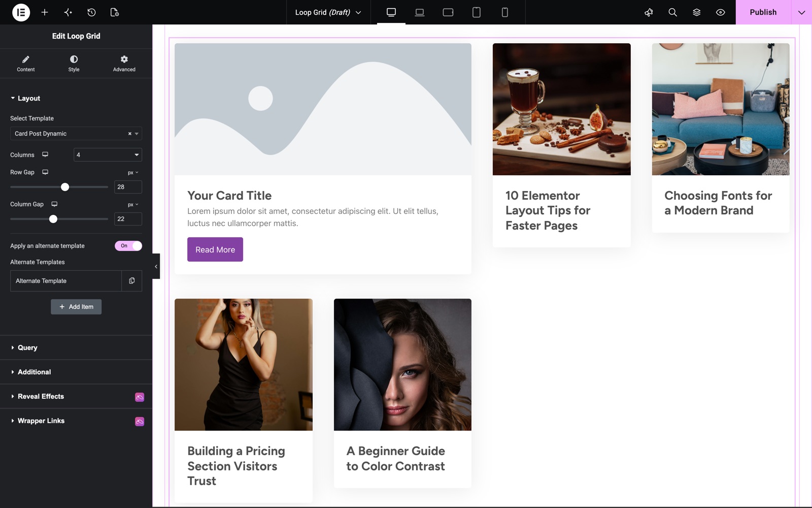Click the Publish button
Viewport: 812px width, 508px height.
[763, 12]
